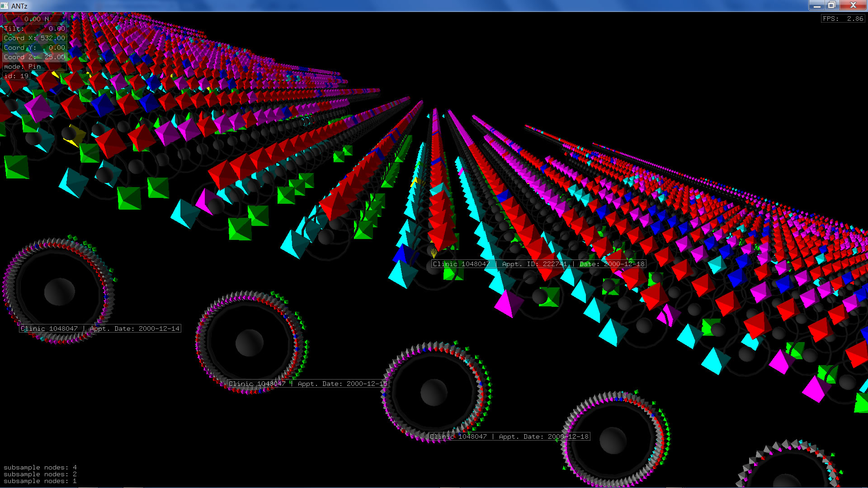Click the ANTz application icon in title bar

[5, 5]
